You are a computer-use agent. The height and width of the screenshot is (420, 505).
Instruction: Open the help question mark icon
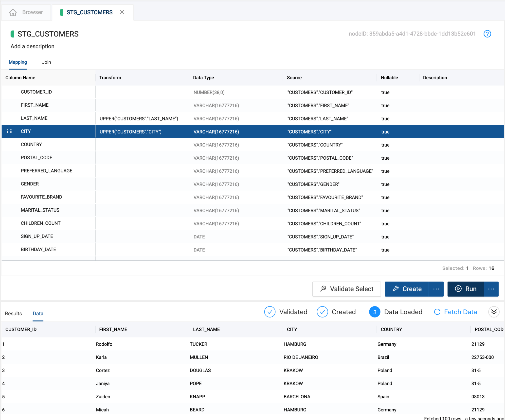(487, 34)
